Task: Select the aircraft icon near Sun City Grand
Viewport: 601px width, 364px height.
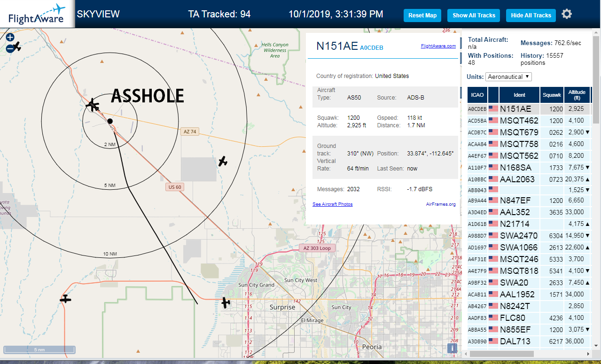Action: click(226, 302)
